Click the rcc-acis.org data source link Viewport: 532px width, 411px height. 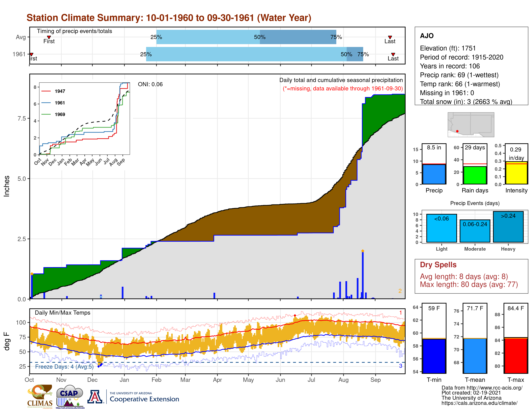point(482,388)
